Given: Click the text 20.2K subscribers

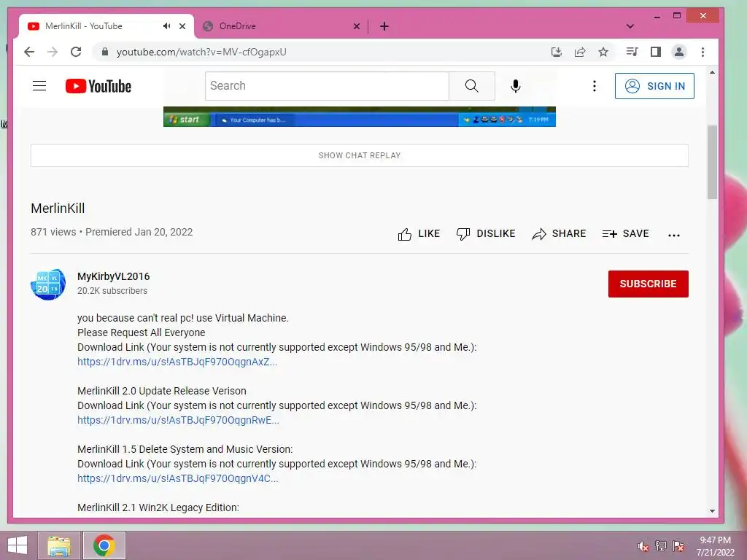Looking at the screenshot, I should [112, 290].
